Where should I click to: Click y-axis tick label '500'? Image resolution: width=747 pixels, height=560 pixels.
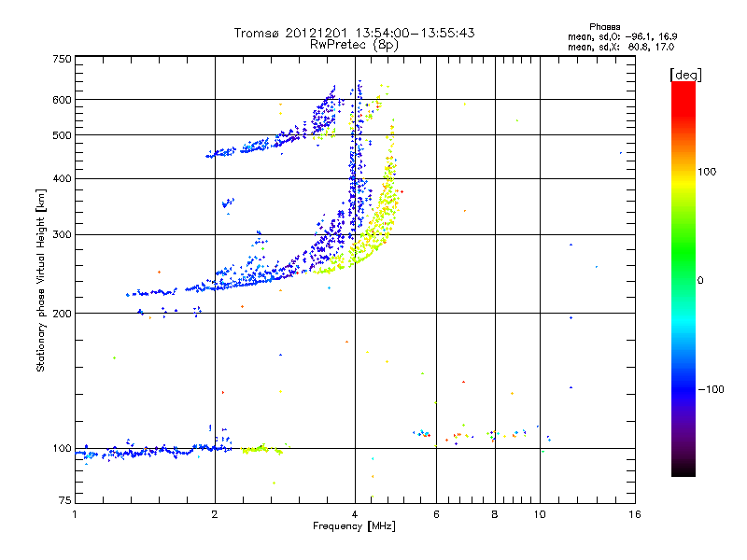(62, 135)
